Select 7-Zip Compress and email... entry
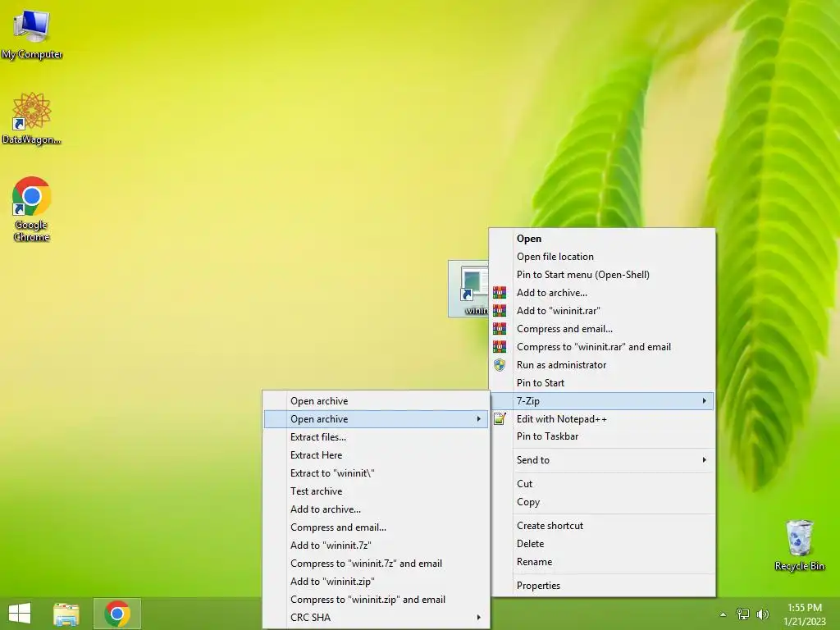 click(x=376, y=527)
